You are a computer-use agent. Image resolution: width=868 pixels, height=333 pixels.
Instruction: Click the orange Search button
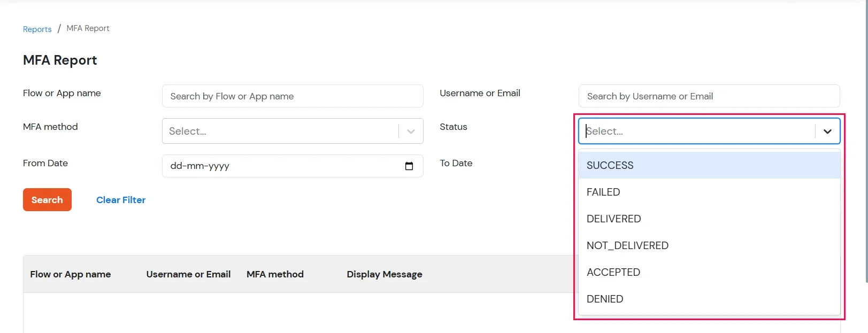[x=47, y=199]
